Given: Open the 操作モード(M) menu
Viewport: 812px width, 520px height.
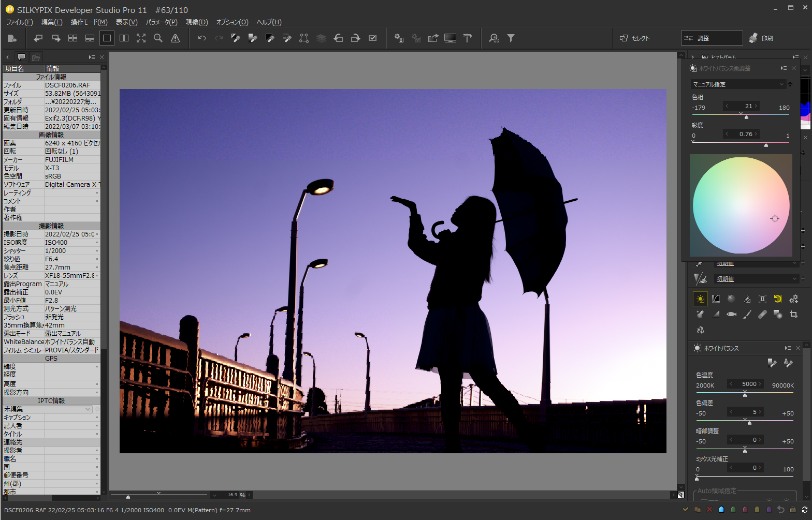Looking at the screenshot, I should pos(89,22).
